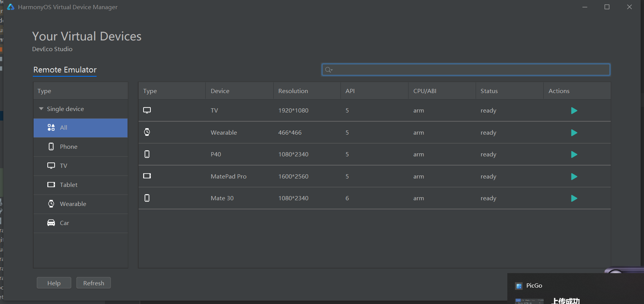The width and height of the screenshot is (644, 304).
Task: Select the P40 device name
Action: coord(216,154)
